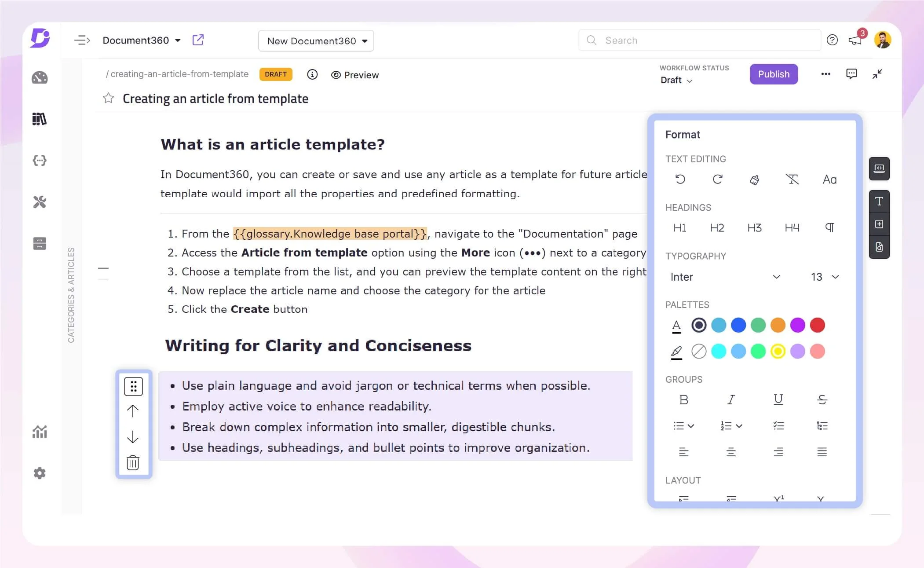Align text left
The image size is (924, 568).
pyautogui.click(x=683, y=452)
